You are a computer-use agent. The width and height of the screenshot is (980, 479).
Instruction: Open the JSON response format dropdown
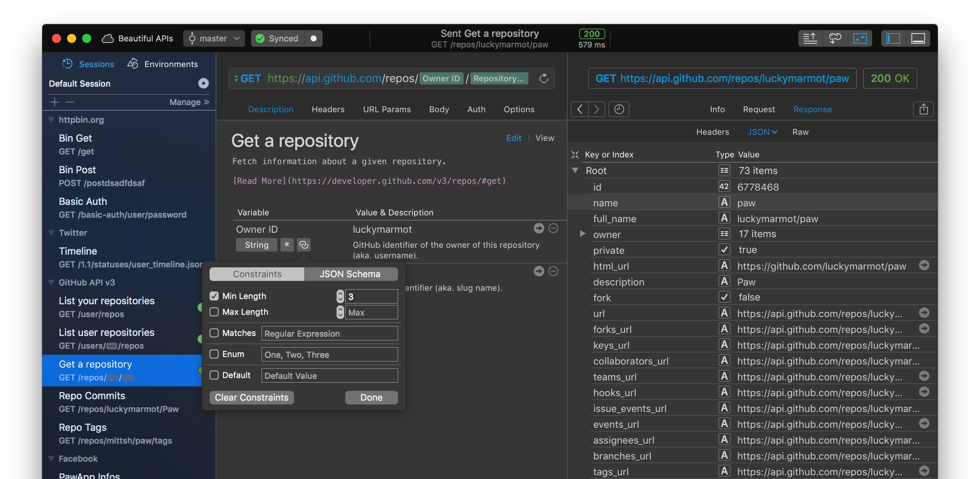pyautogui.click(x=762, y=132)
